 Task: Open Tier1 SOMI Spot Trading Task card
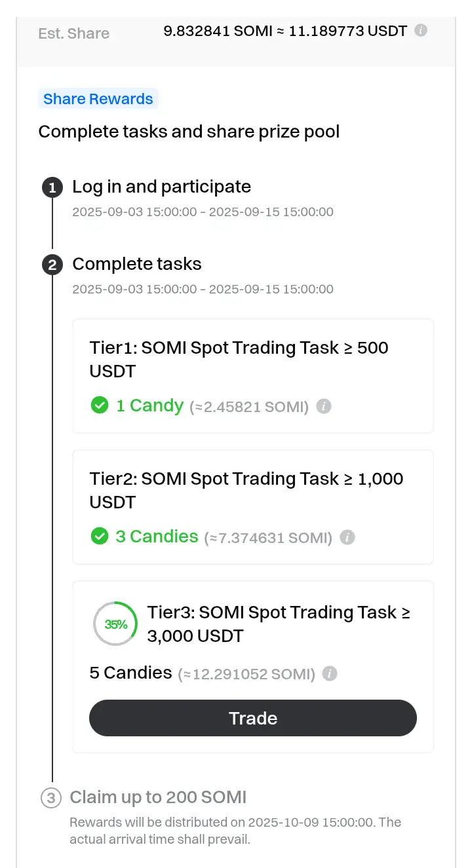coord(253,376)
